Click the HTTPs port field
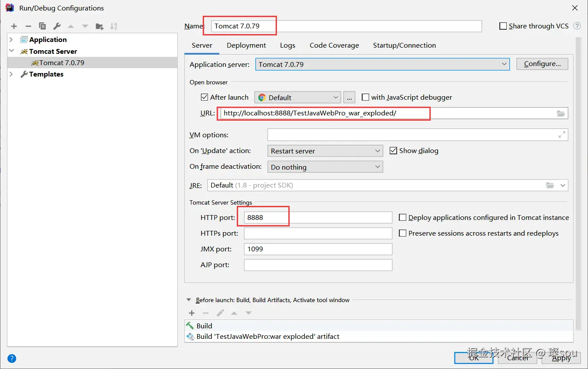The height and width of the screenshot is (369, 588). (318, 233)
